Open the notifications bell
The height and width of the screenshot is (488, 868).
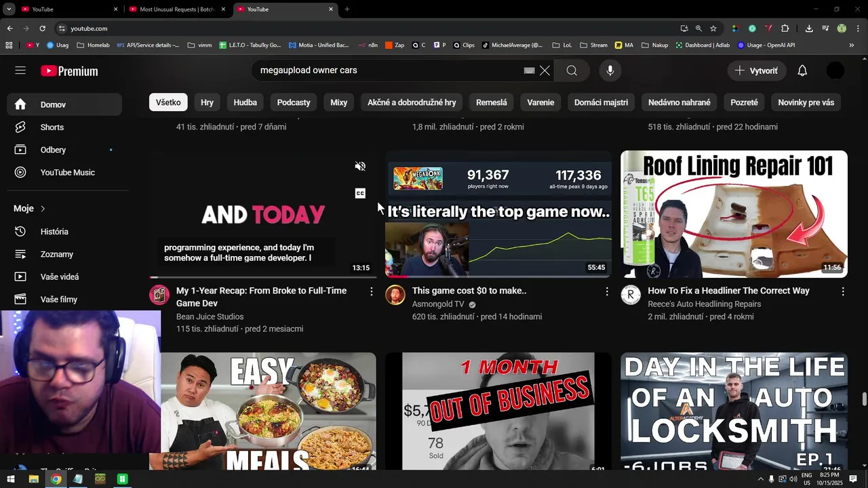point(802,70)
